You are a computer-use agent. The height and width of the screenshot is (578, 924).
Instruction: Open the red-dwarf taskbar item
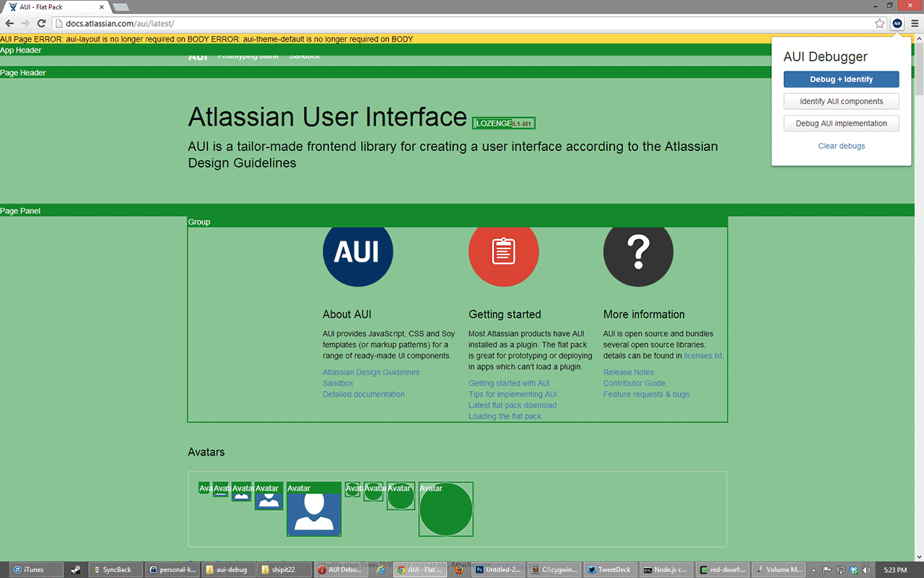(723, 569)
